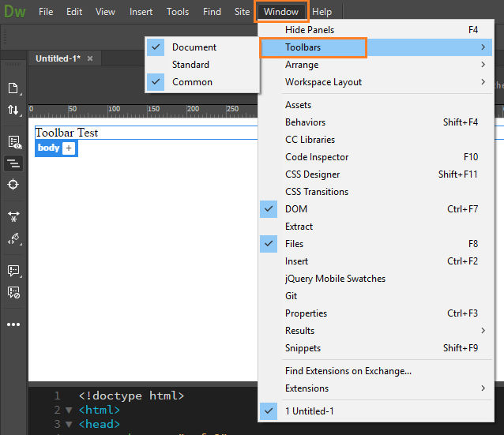Activate the Inspect mode crosshair icon
Screen dimensions: 504x435
pyautogui.click(x=13, y=185)
